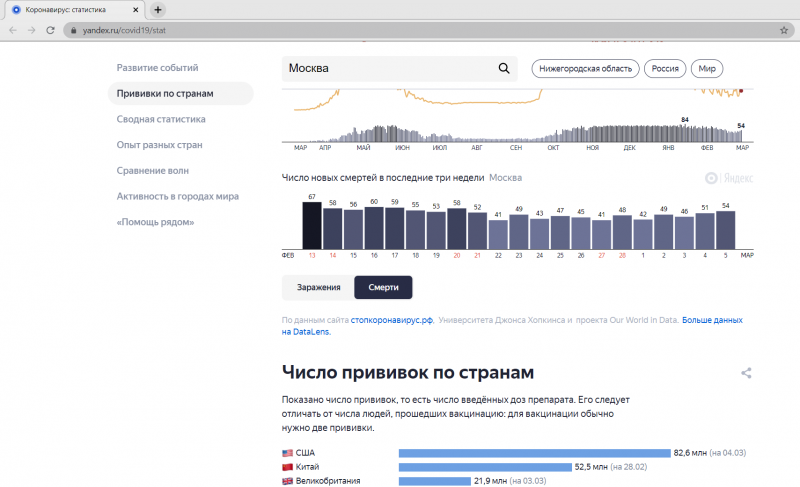Switch chart to Заражения
This screenshot has width=800, height=487.
[x=318, y=287]
